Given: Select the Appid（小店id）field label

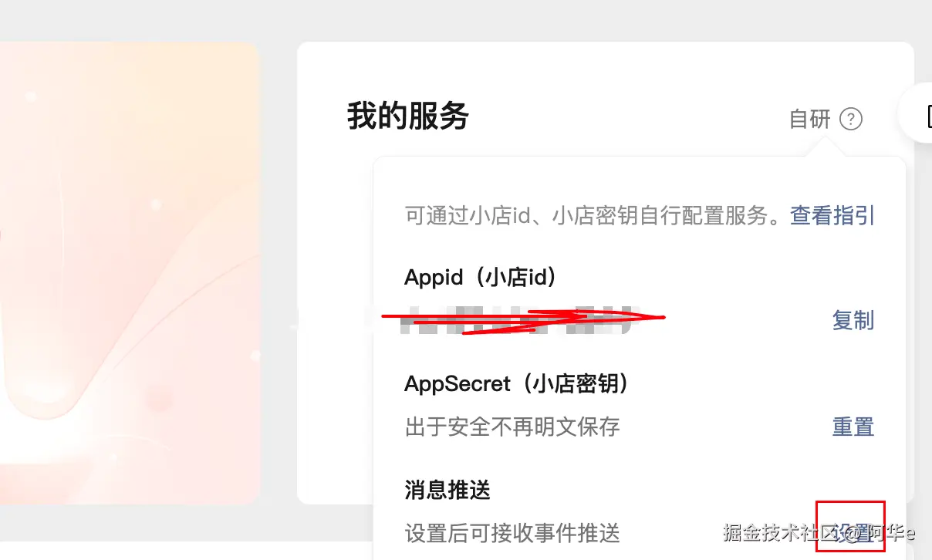Looking at the screenshot, I should [x=480, y=278].
